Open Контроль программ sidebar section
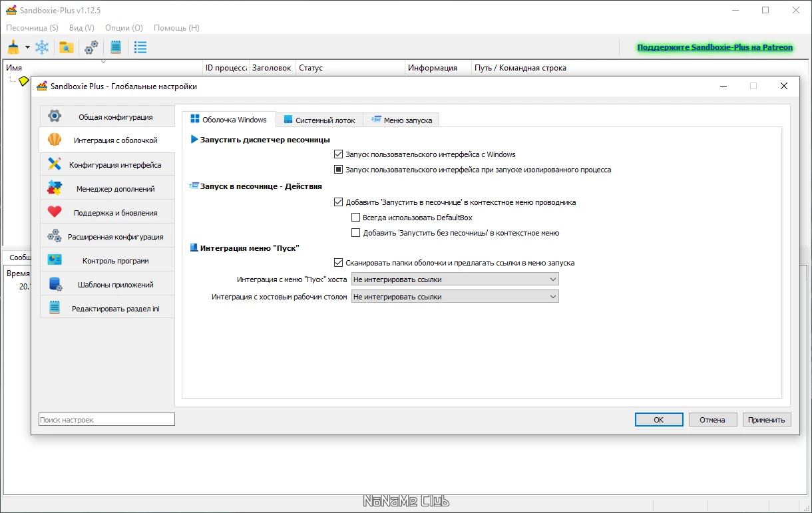812x513 pixels. (107, 260)
